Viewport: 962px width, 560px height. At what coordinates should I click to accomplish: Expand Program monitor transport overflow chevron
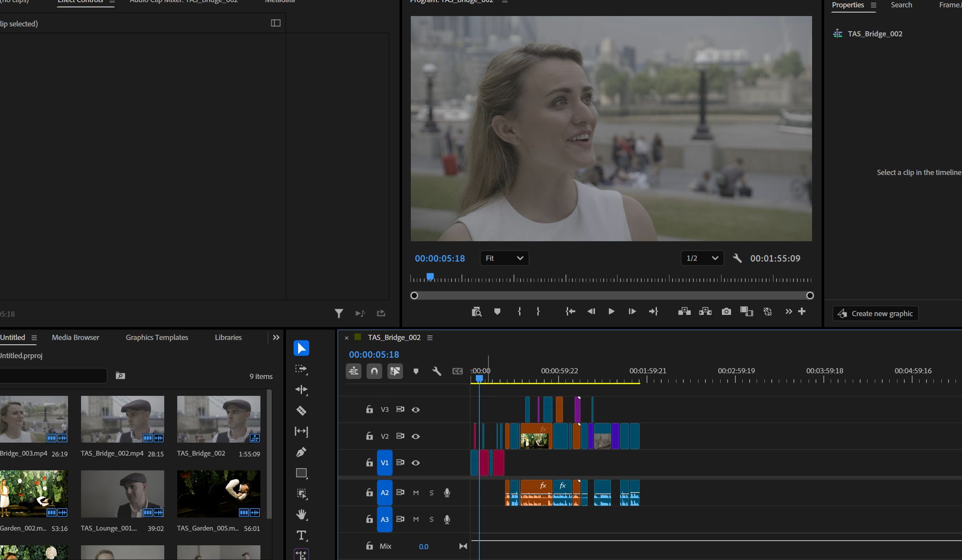pyautogui.click(x=788, y=311)
